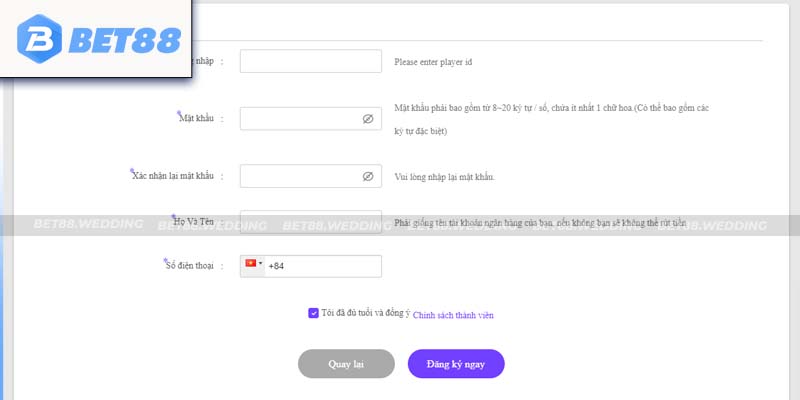Screen dimensions: 800x400
Task: Click the BET88 hexagon logo icon
Action: [x=39, y=39]
